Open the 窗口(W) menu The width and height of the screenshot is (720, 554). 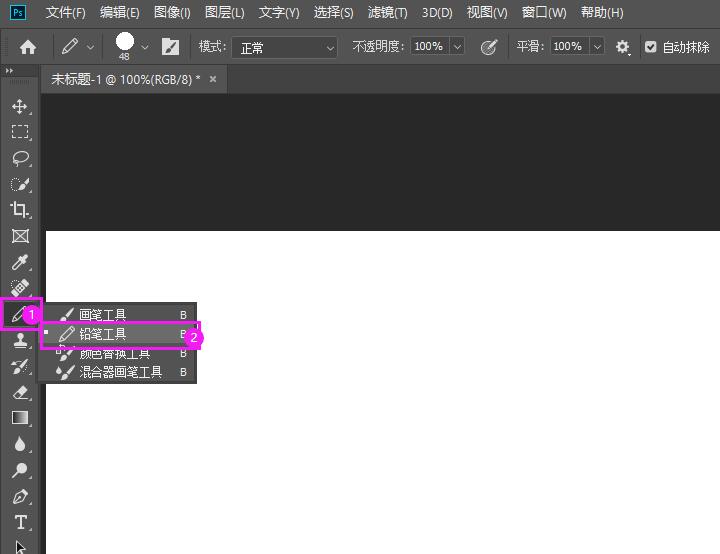point(544,12)
